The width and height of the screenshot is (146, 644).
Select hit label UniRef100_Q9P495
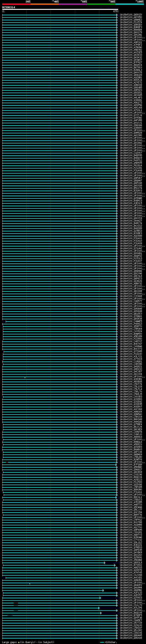[131, 530]
